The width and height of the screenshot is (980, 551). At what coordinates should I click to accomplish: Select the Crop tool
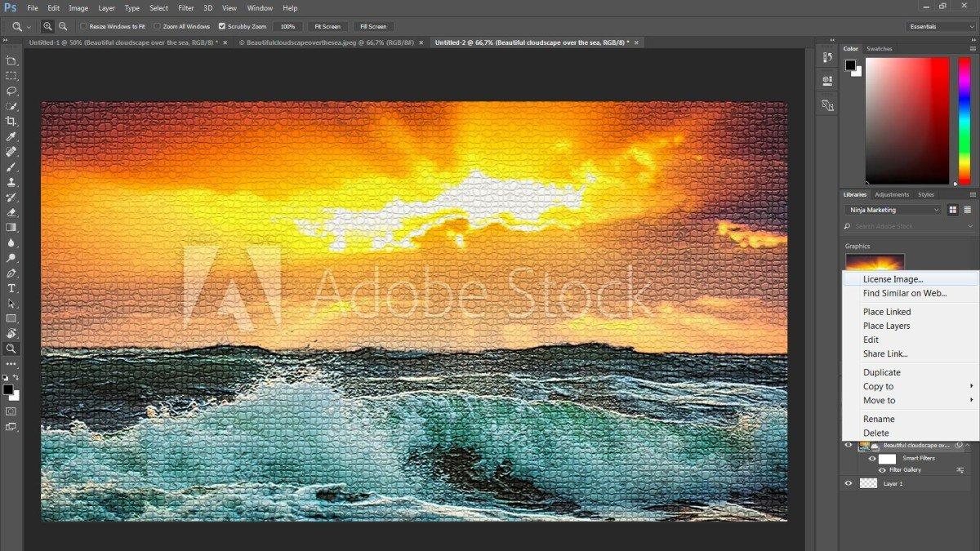[11, 121]
